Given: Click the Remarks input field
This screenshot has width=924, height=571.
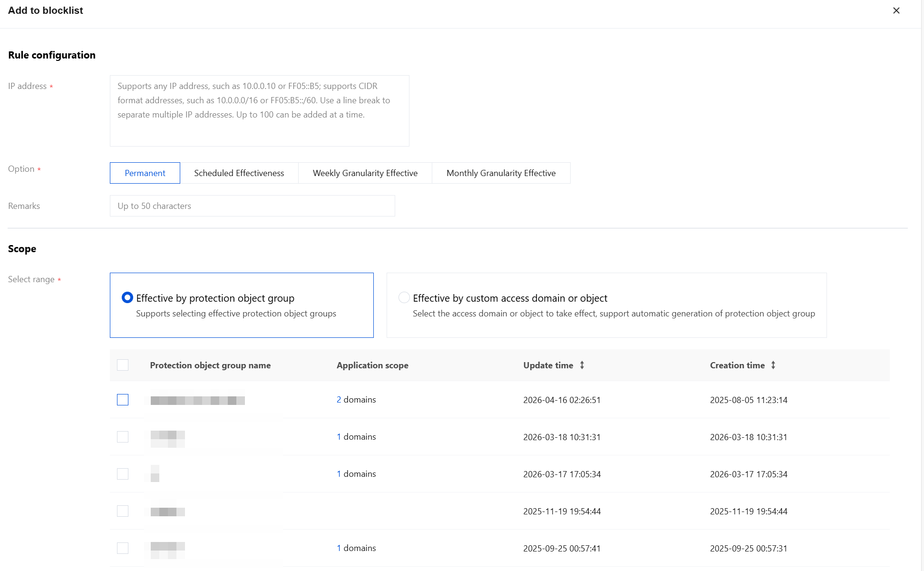Looking at the screenshot, I should pos(252,206).
